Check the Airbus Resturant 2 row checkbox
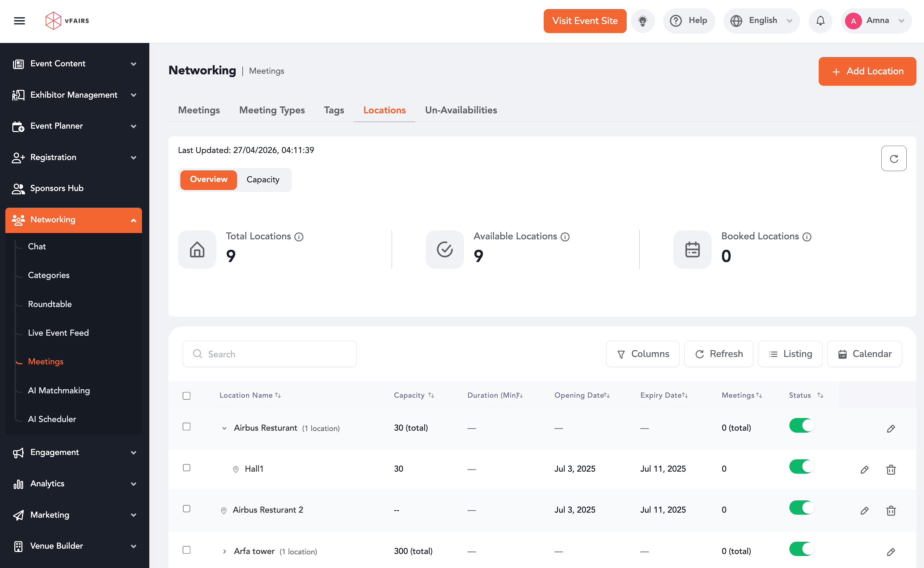 [187, 509]
